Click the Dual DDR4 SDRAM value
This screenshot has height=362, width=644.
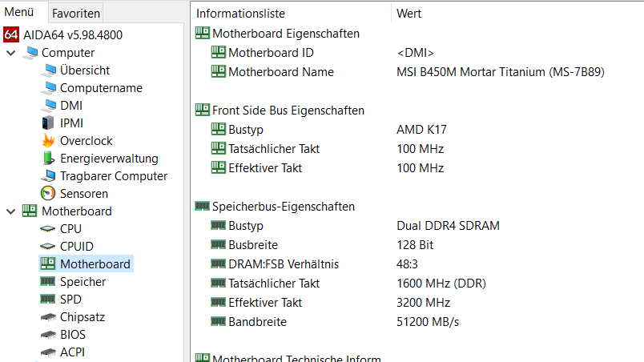[448, 226]
